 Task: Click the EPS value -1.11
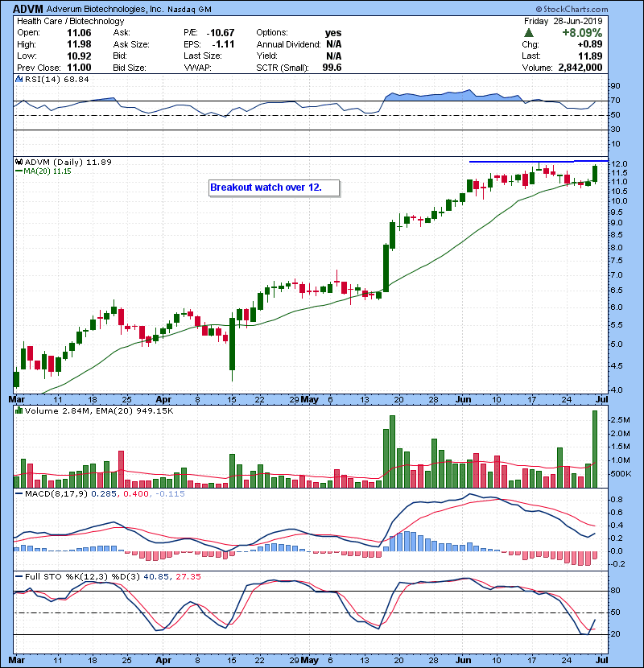click(224, 44)
